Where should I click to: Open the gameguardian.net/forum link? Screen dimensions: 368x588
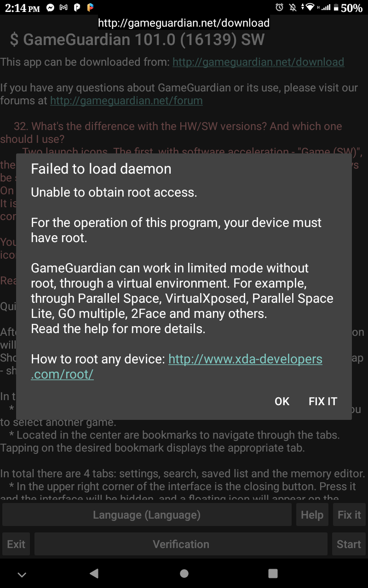point(126,100)
